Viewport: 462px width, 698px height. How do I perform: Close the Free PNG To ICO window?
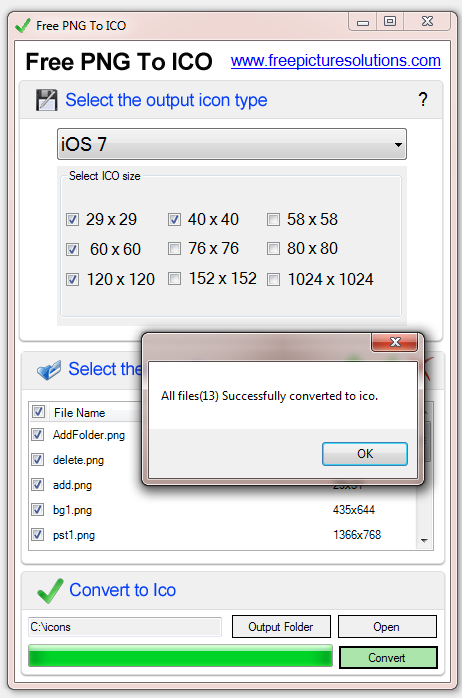[x=427, y=21]
